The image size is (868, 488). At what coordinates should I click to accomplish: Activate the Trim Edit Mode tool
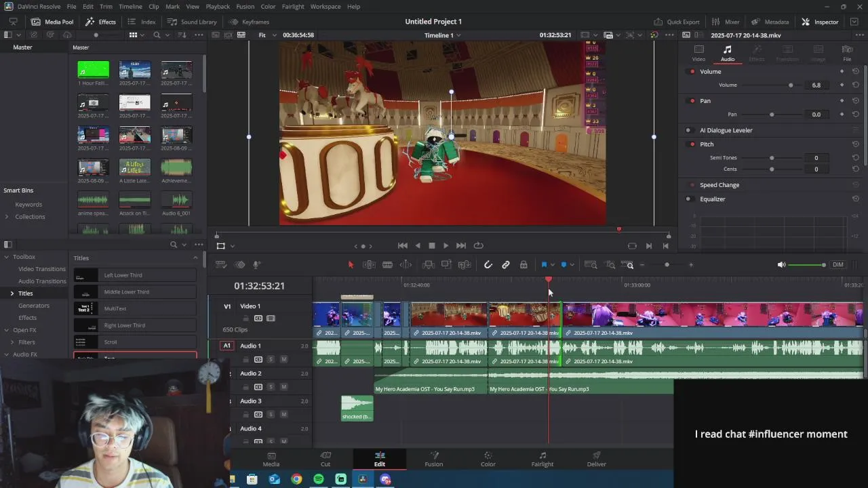click(369, 265)
